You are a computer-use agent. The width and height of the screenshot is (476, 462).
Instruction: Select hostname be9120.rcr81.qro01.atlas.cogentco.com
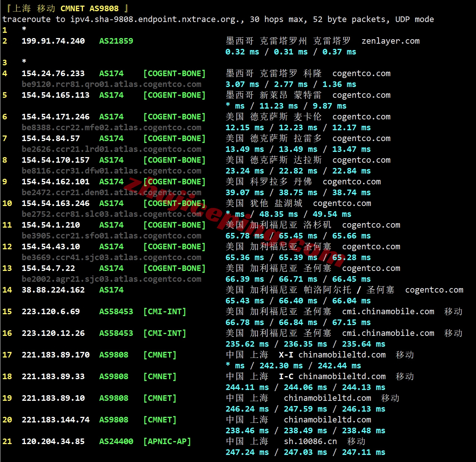112,84
